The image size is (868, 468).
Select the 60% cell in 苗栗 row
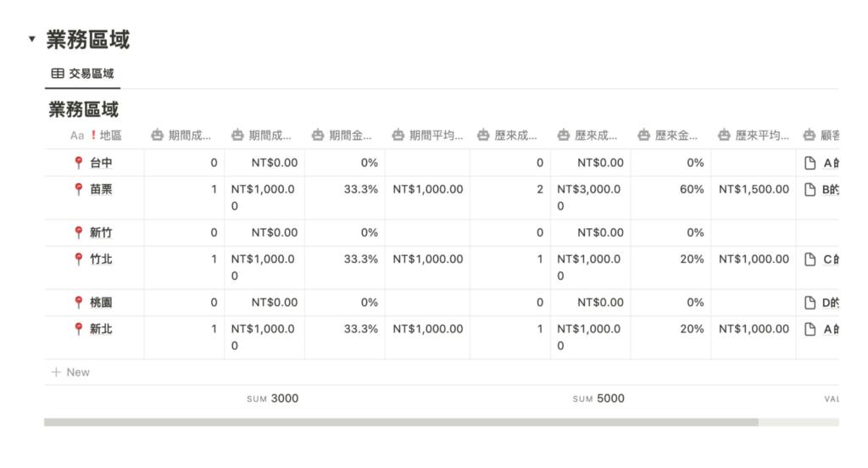(692, 189)
